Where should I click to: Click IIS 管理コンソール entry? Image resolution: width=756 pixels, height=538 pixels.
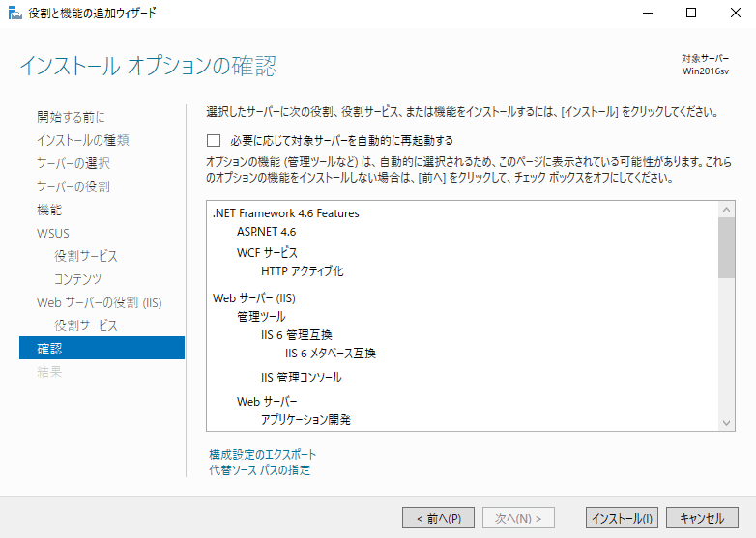pos(302,377)
